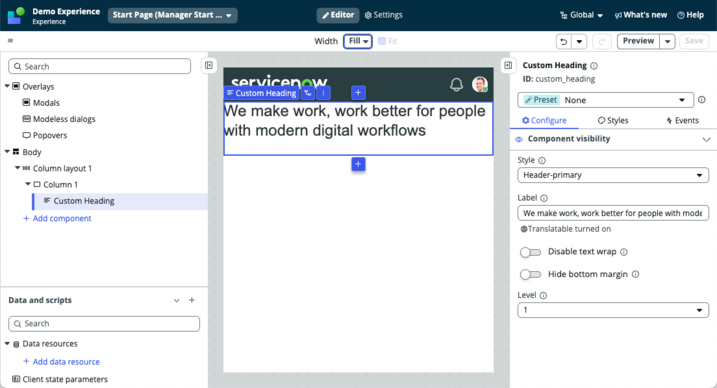Image resolution: width=717 pixels, height=388 pixels.
Task: Open the Style Header-primary dropdown
Action: point(613,175)
